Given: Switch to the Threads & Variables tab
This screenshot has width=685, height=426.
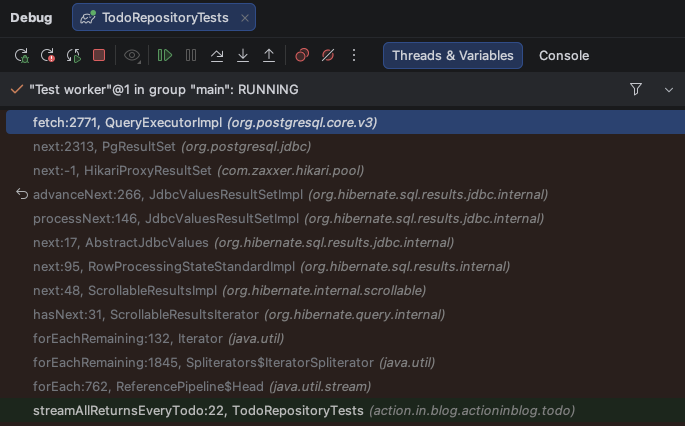Looking at the screenshot, I should (453, 55).
